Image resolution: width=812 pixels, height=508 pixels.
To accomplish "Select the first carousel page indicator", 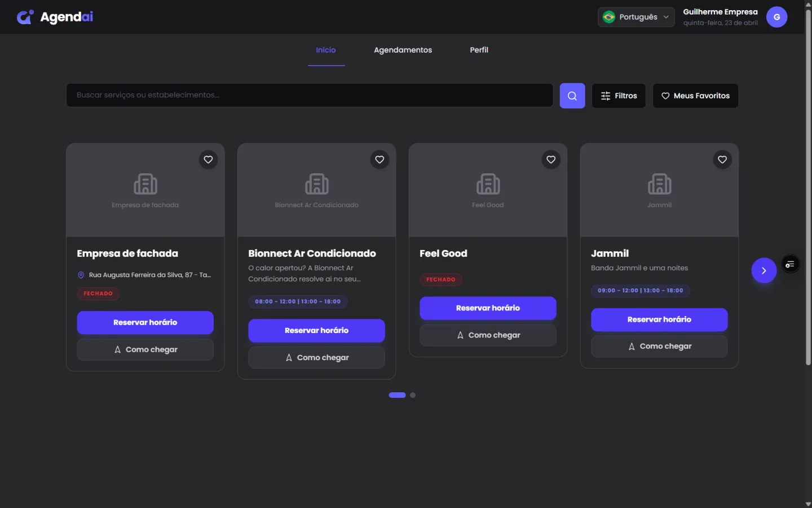I will point(398,395).
